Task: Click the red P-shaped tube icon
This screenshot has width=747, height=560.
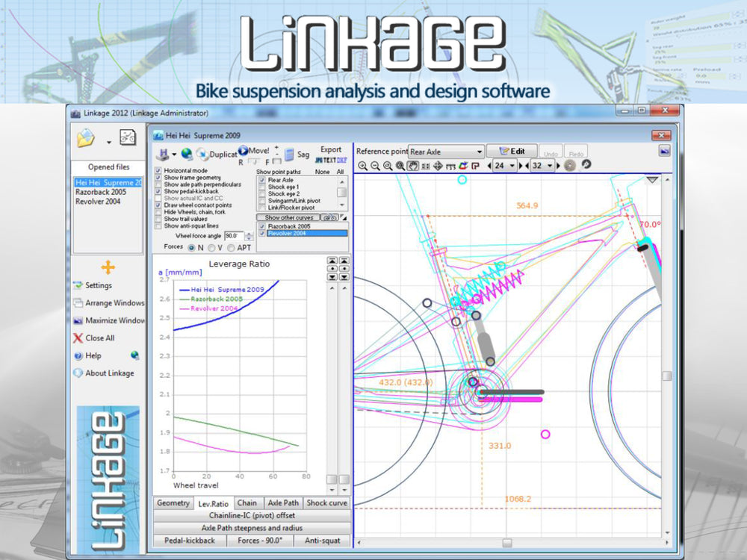Action: click(475, 166)
